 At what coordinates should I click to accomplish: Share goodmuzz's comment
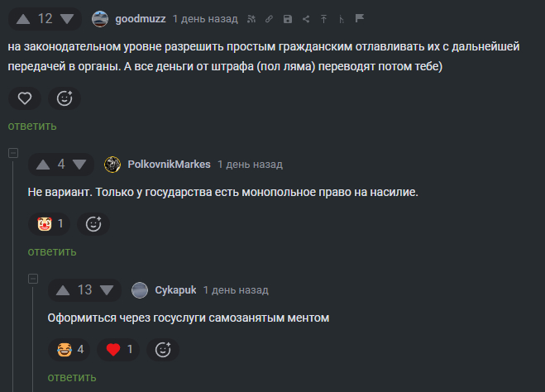click(x=306, y=18)
